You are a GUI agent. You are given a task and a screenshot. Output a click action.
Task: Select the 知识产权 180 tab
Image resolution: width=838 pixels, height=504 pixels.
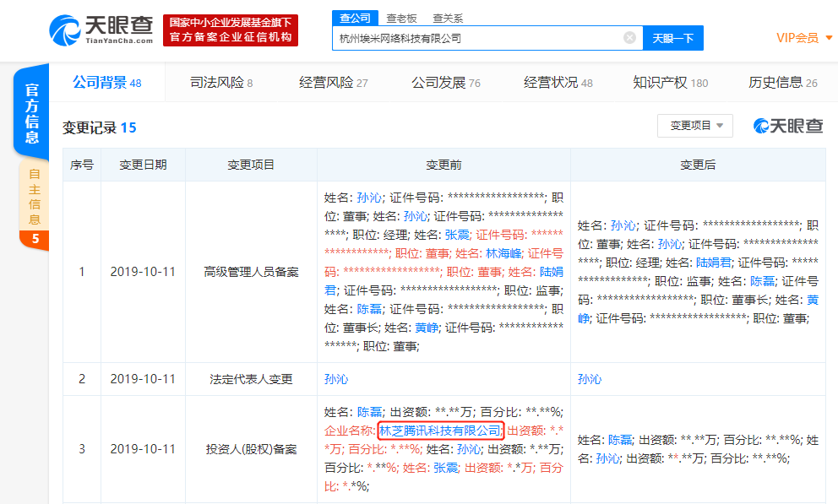point(670,82)
